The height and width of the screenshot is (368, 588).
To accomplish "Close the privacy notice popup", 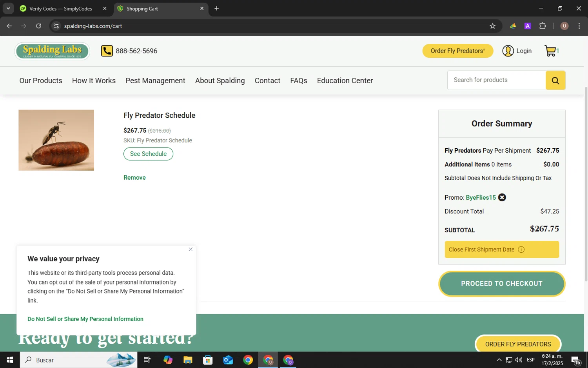I will click(x=191, y=250).
